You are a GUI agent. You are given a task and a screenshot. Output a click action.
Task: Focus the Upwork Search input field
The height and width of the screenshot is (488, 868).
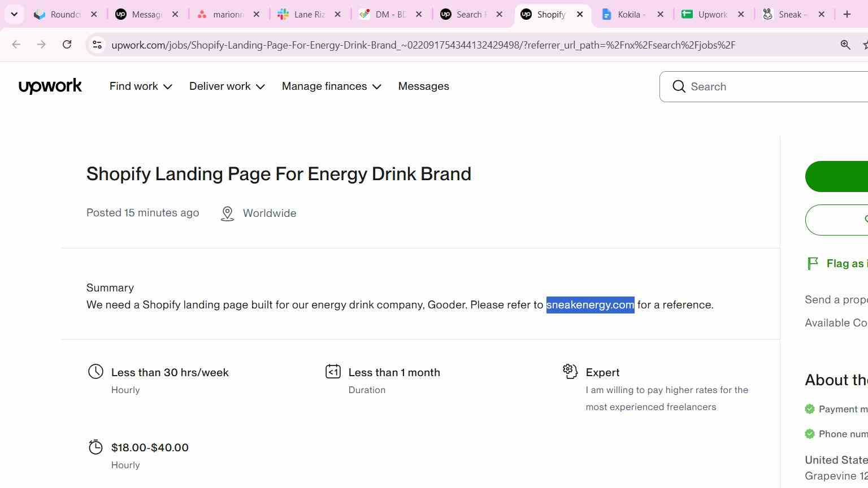click(x=777, y=86)
